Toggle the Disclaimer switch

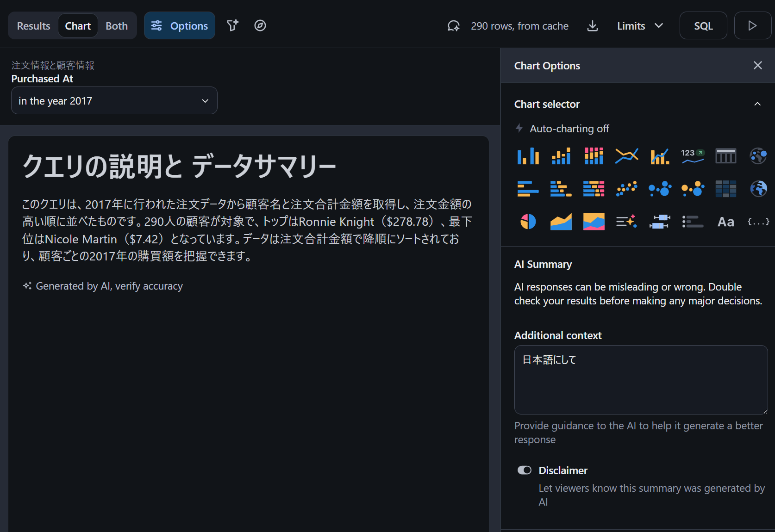coord(525,470)
